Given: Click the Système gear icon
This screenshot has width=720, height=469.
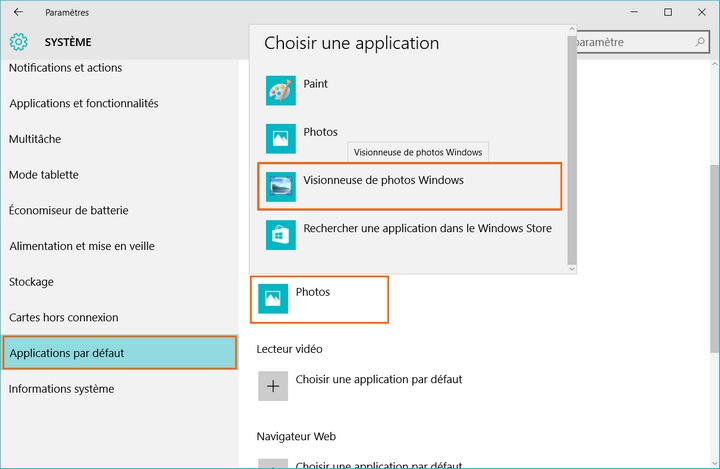Looking at the screenshot, I should pos(18,42).
